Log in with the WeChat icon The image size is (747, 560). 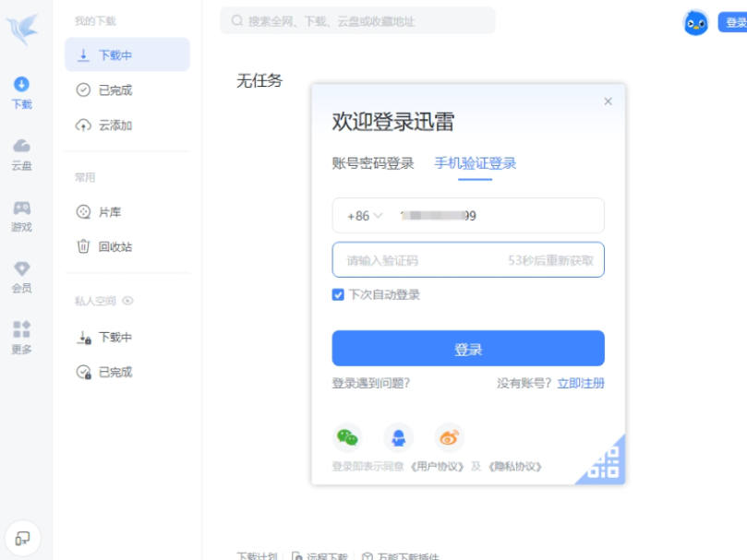pos(347,437)
